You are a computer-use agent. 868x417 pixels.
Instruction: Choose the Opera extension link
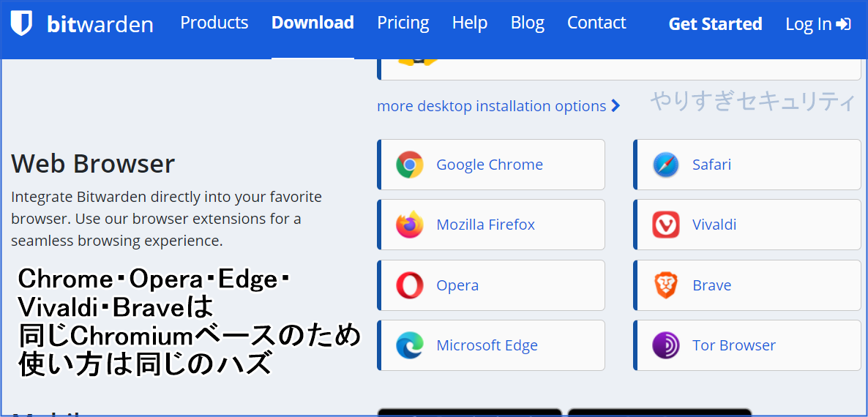pyautogui.click(x=491, y=285)
